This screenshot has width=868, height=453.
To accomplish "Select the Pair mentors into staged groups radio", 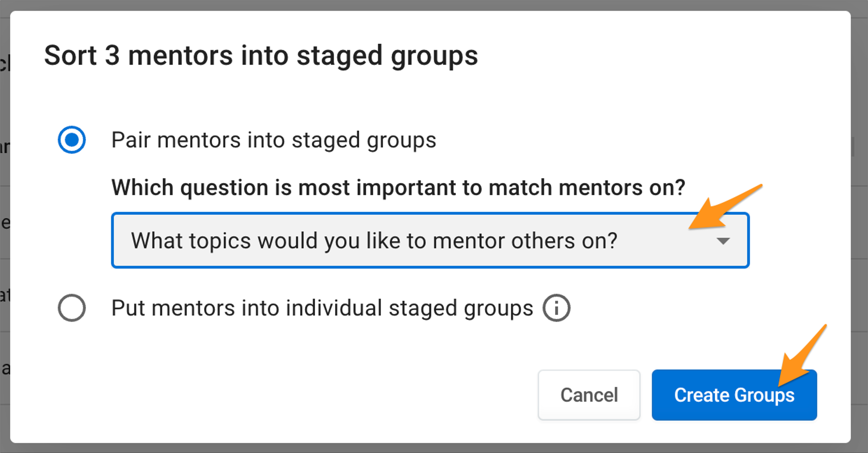I will pyautogui.click(x=71, y=140).
